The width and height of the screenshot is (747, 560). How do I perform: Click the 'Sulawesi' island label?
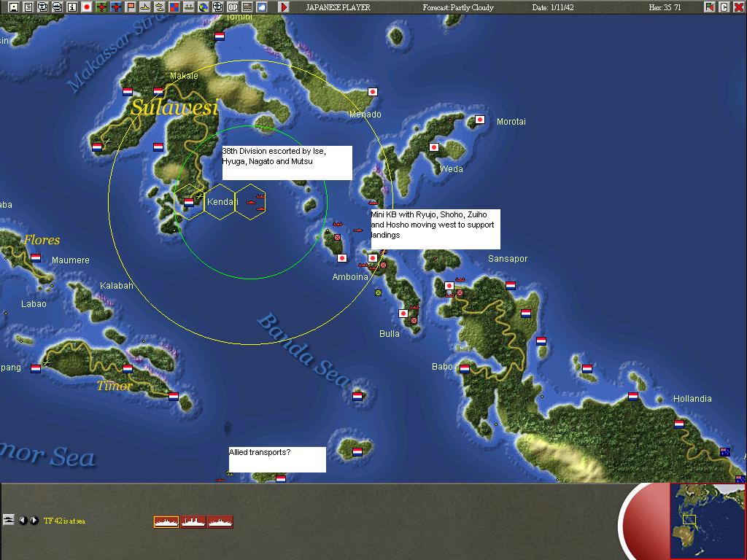(174, 108)
